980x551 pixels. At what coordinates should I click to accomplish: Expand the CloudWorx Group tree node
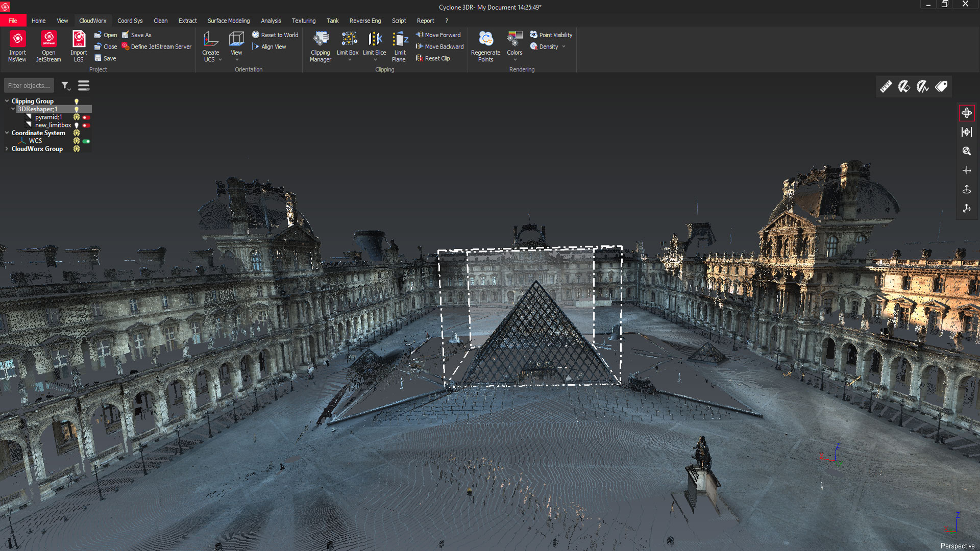coord(7,149)
